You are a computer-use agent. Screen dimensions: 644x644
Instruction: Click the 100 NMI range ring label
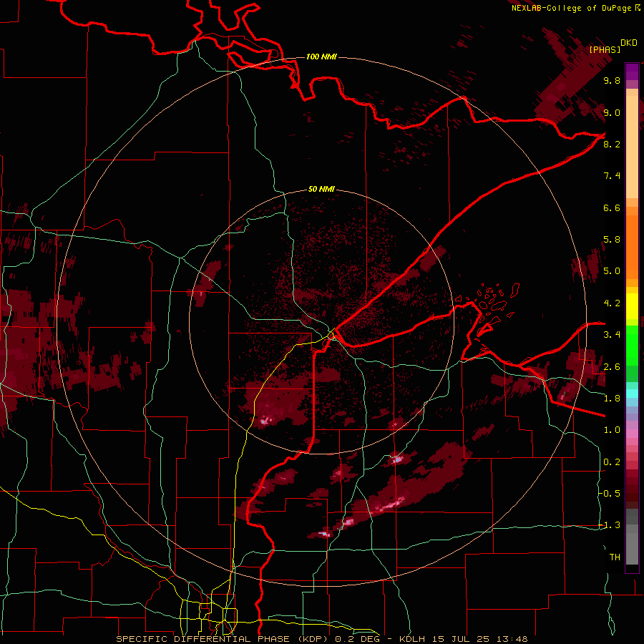321,57
